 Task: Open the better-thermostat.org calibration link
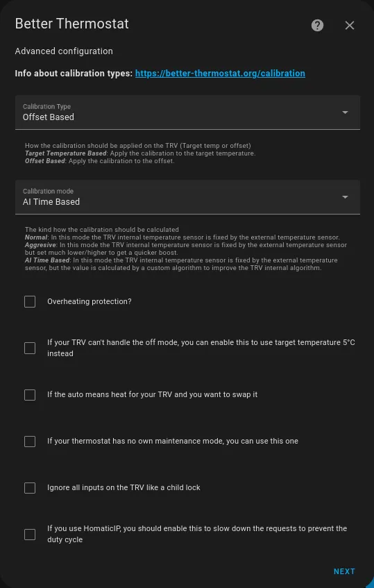[220, 73]
